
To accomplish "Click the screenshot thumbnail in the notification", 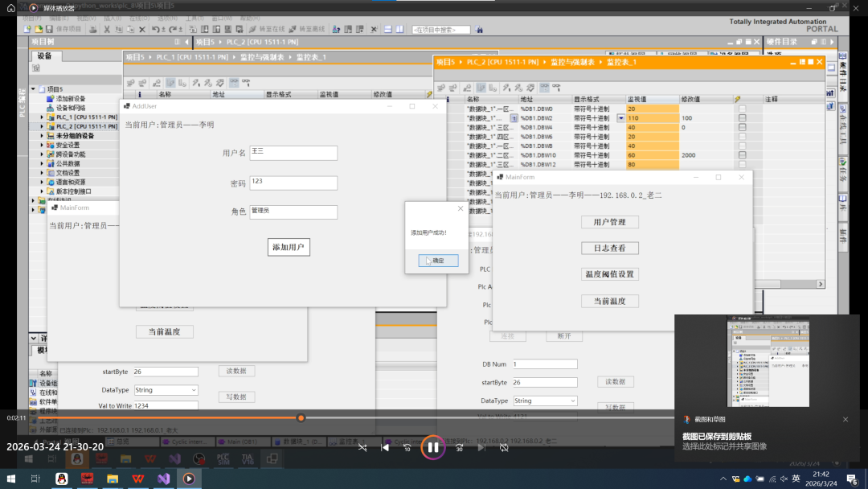I will coord(768,362).
